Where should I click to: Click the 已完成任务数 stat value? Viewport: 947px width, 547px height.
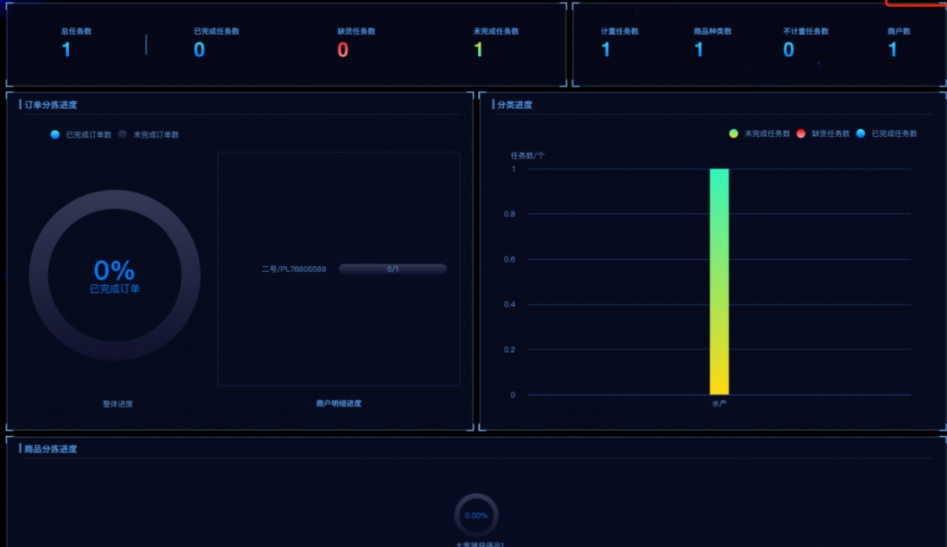click(x=199, y=50)
